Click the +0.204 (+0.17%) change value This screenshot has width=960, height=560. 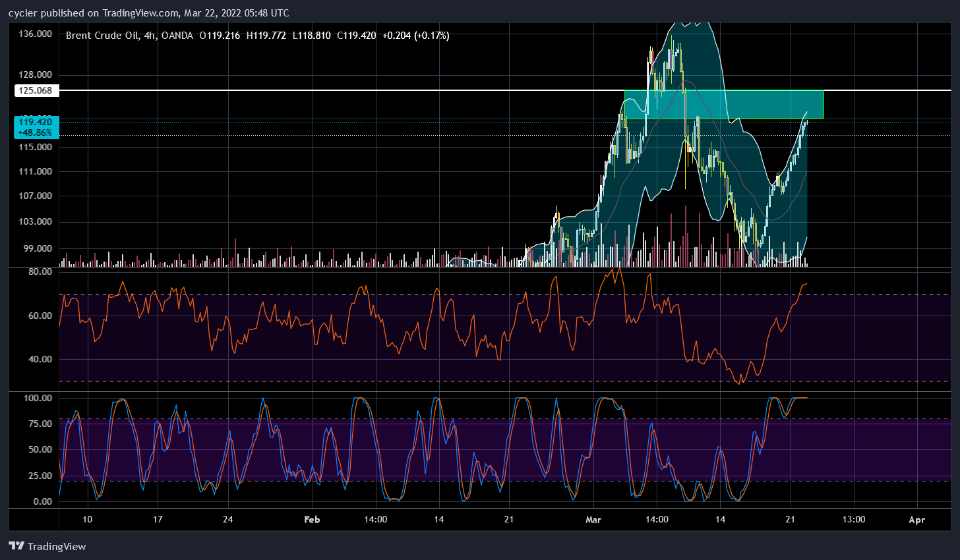[x=415, y=36]
